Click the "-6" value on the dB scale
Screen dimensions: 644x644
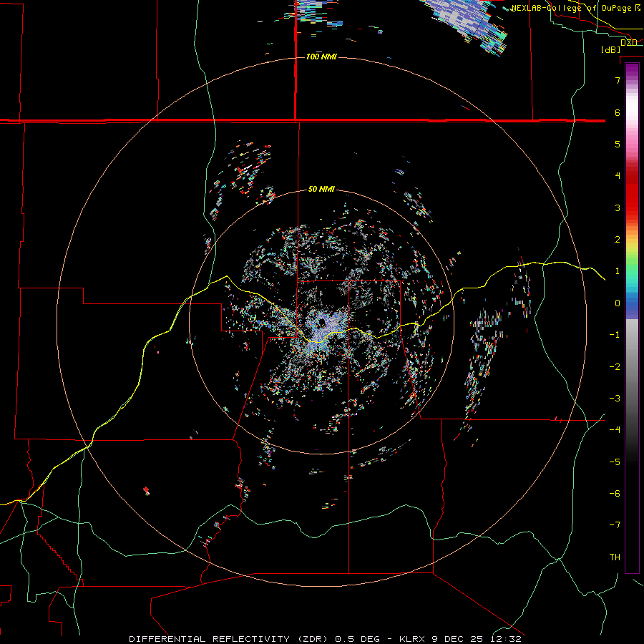615,493
